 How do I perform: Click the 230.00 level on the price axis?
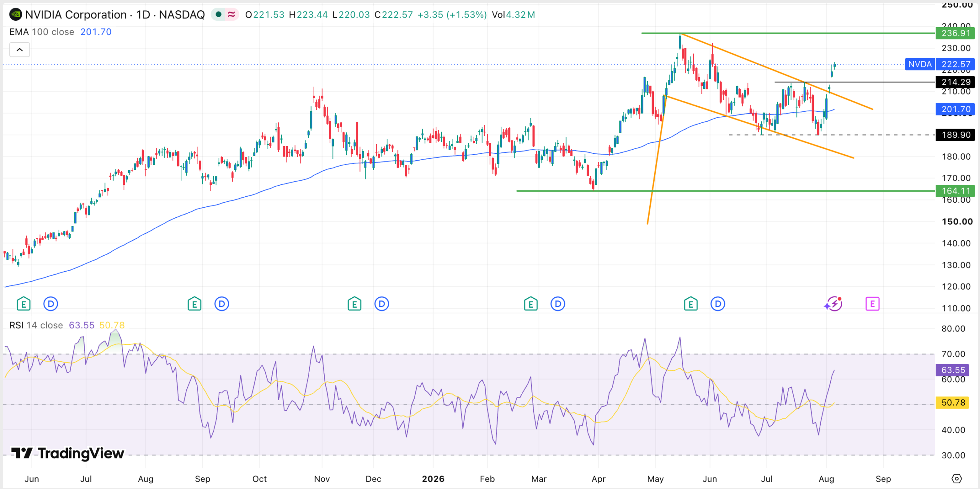(x=956, y=48)
